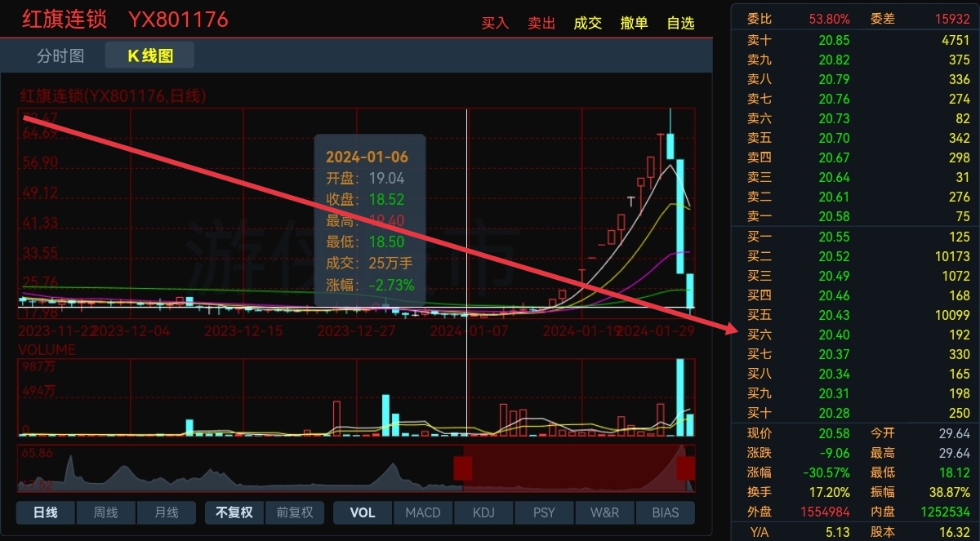Image resolution: width=980 pixels, height=541 pixels.
Task: Click the 今开 opening price value
Action: point(955,433)
